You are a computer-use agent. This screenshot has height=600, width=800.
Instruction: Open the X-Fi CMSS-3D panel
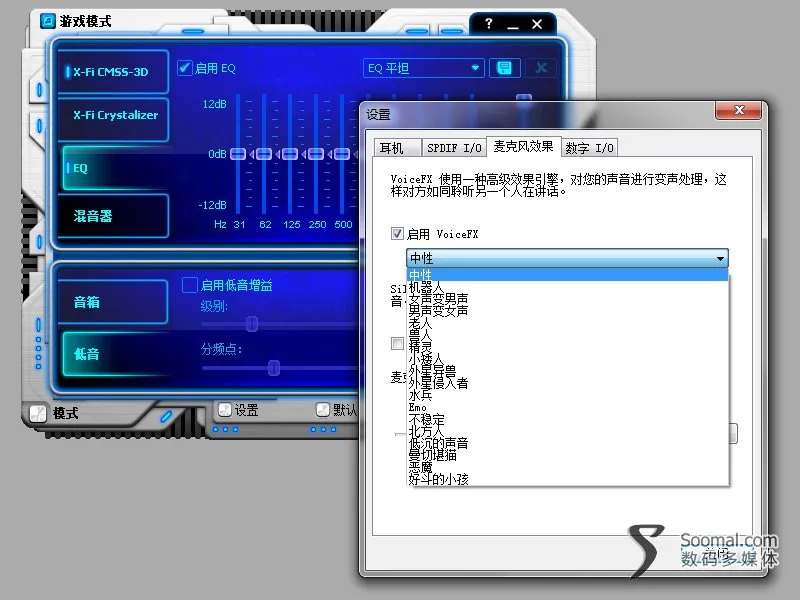coord(113,72)
